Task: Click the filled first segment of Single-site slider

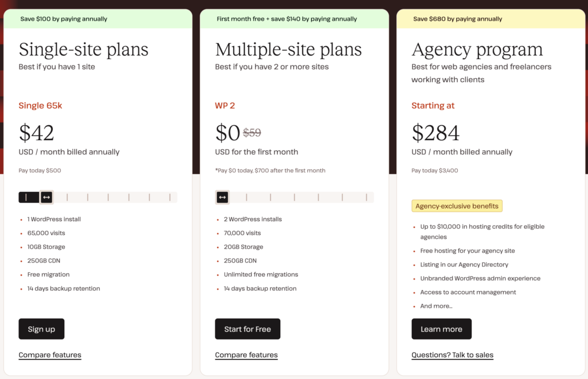Action: 29,197
